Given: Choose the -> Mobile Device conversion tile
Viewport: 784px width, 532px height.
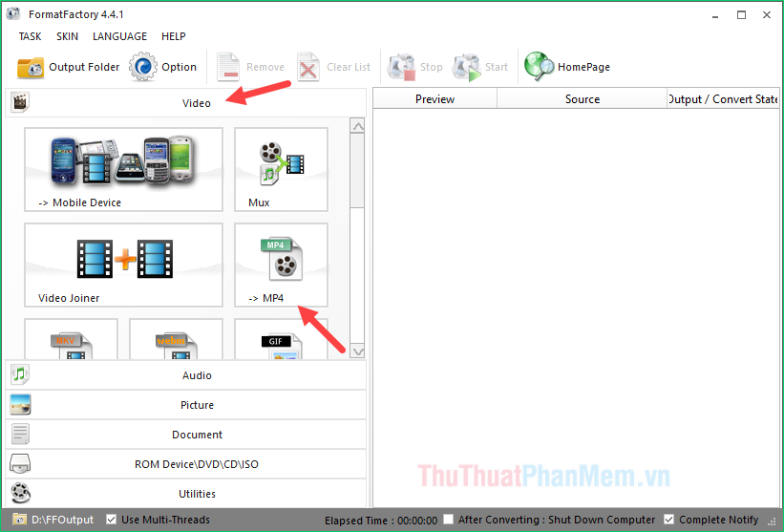Looking at the screenshot, I should click(123, 169).
